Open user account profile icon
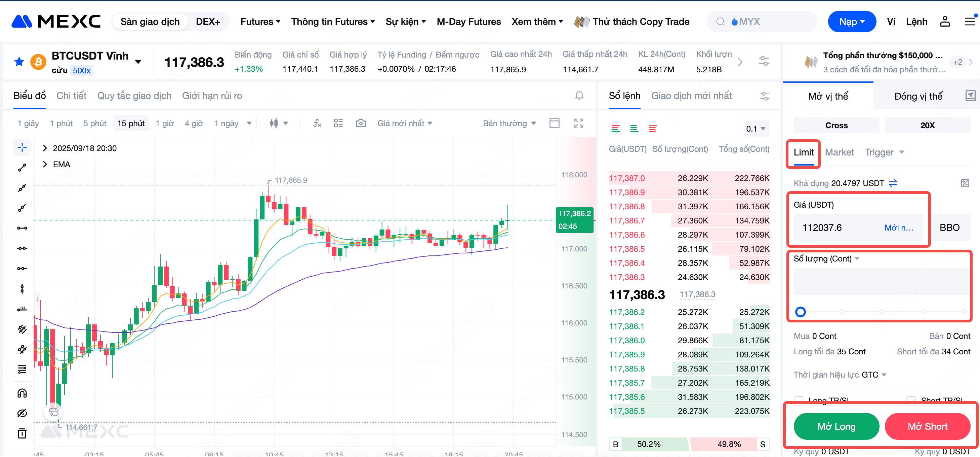980x457 pixels. coord(945,22)
